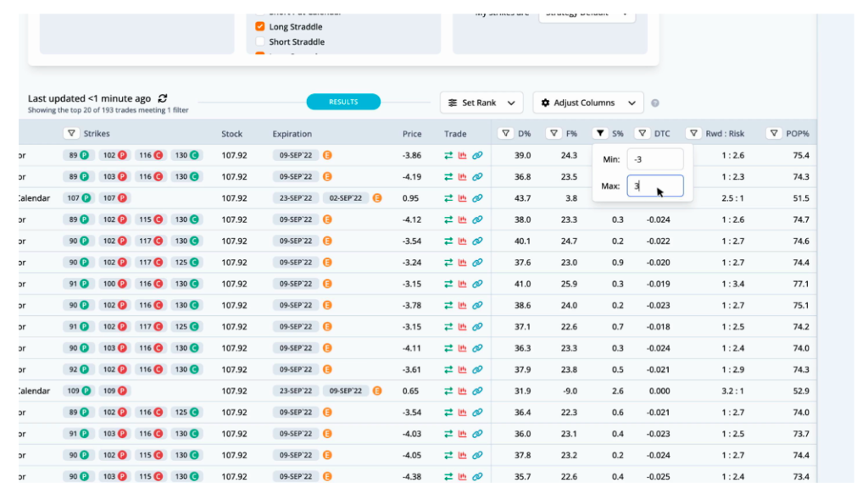Click the orange earnings E icon in the 0.95 row
The image size is (868, 499).
pyautogui.click(x=377, y=198)
